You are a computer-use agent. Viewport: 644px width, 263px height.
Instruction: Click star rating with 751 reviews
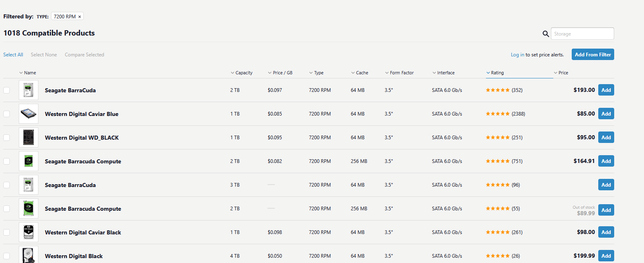497,161
